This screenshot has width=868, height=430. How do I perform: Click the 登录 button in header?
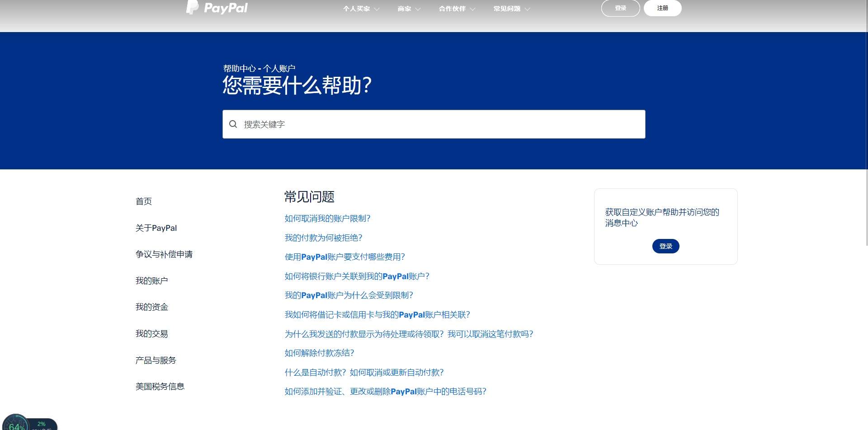pos(621,8)
